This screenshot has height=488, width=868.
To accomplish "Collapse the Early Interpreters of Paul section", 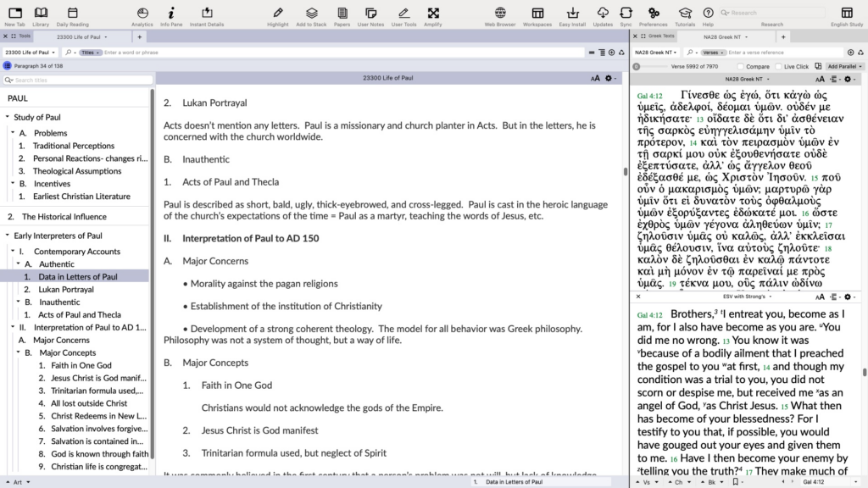I will [8, 236].
